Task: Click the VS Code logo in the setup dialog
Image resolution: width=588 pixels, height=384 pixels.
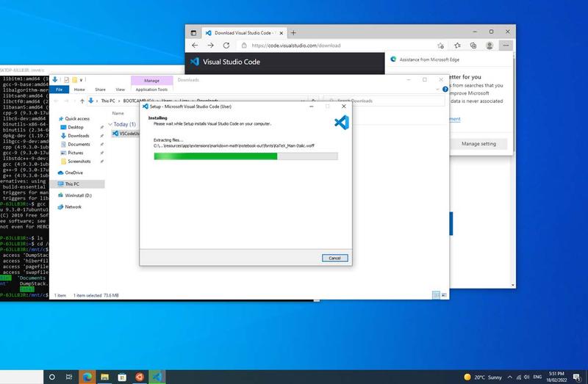Action: (x=342, y=123)
